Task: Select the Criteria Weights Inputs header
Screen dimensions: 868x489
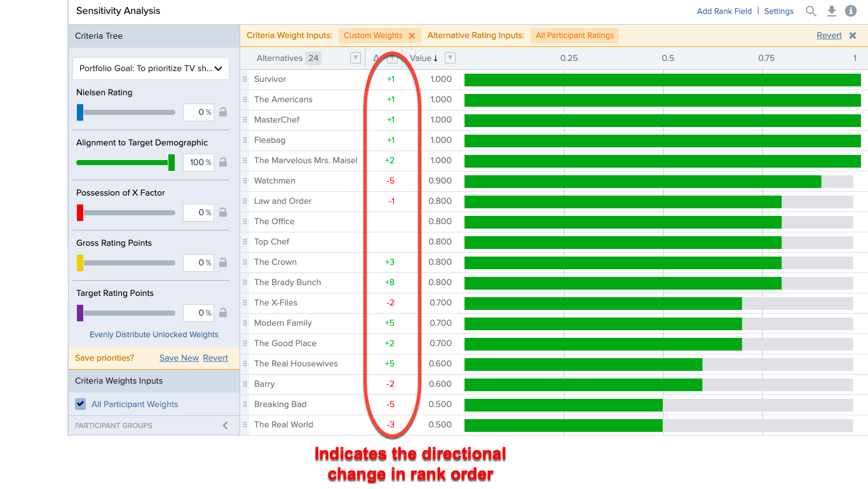Action: [154, 381]
